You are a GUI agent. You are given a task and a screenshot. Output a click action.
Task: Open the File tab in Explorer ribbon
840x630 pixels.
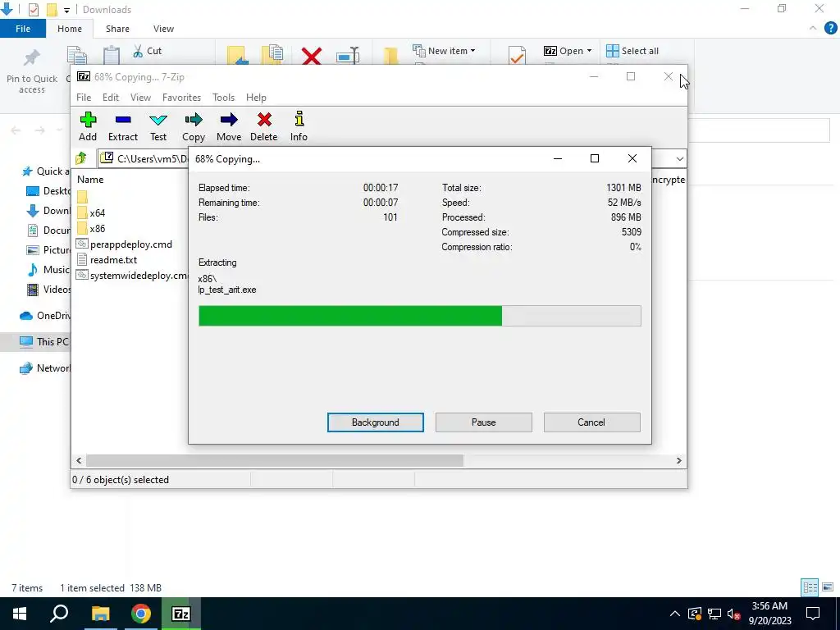tap(23, 29)
